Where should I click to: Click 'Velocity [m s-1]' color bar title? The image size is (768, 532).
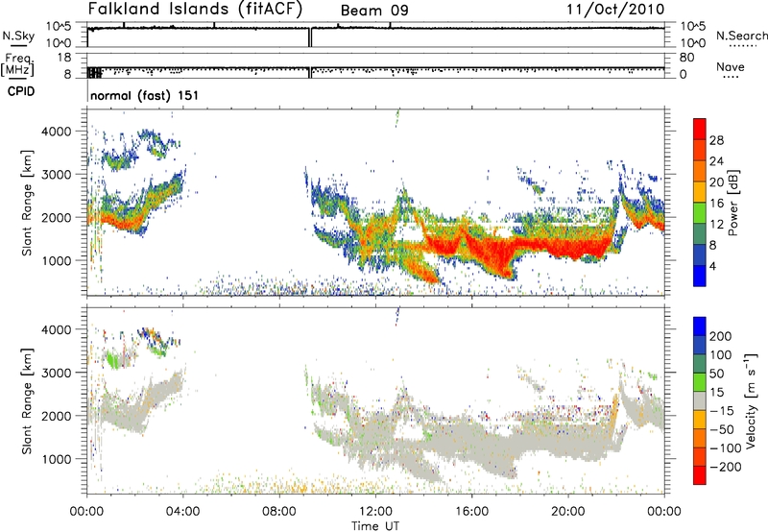pos(751,400)
